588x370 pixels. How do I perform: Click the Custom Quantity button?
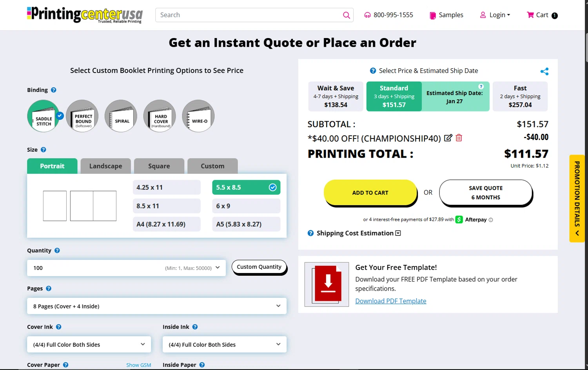(259, 267)
